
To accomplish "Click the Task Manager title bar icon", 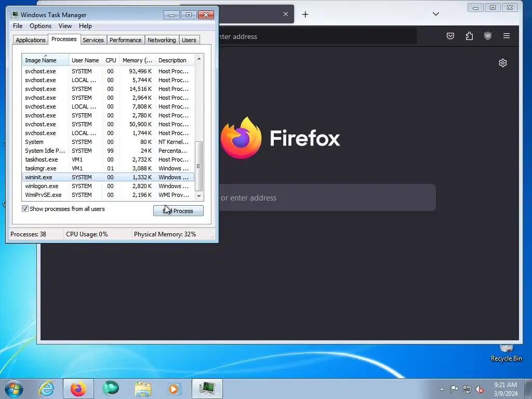I will tap(14, 15).
